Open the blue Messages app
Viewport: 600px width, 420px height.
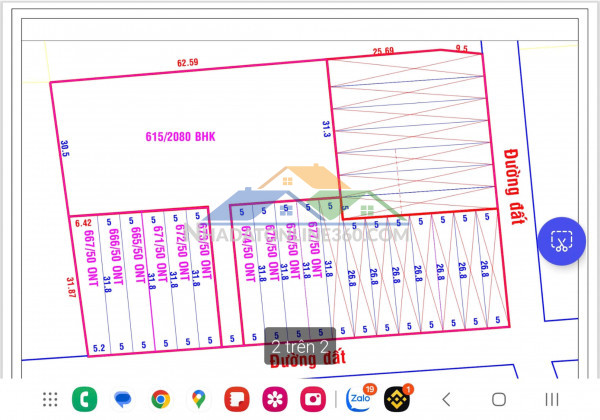pyautogui.click(x=122, y=399)
